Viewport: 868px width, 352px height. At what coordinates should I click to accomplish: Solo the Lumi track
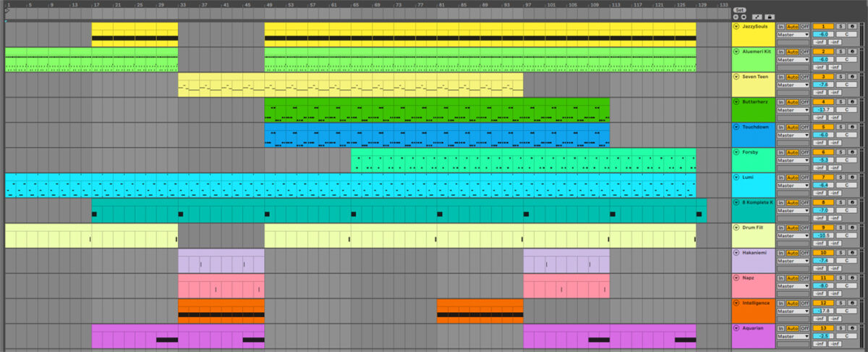point(841,177)
